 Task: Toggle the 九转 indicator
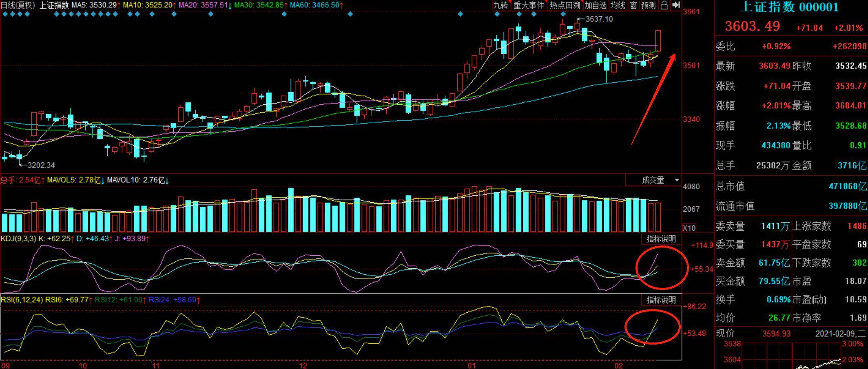(x=500, y=5)
